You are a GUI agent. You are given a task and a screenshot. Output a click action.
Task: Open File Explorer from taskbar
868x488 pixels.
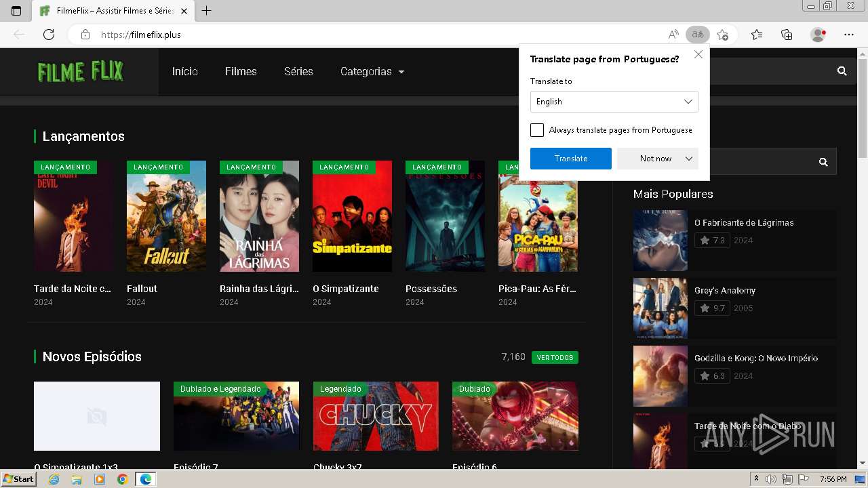point(77,479)
